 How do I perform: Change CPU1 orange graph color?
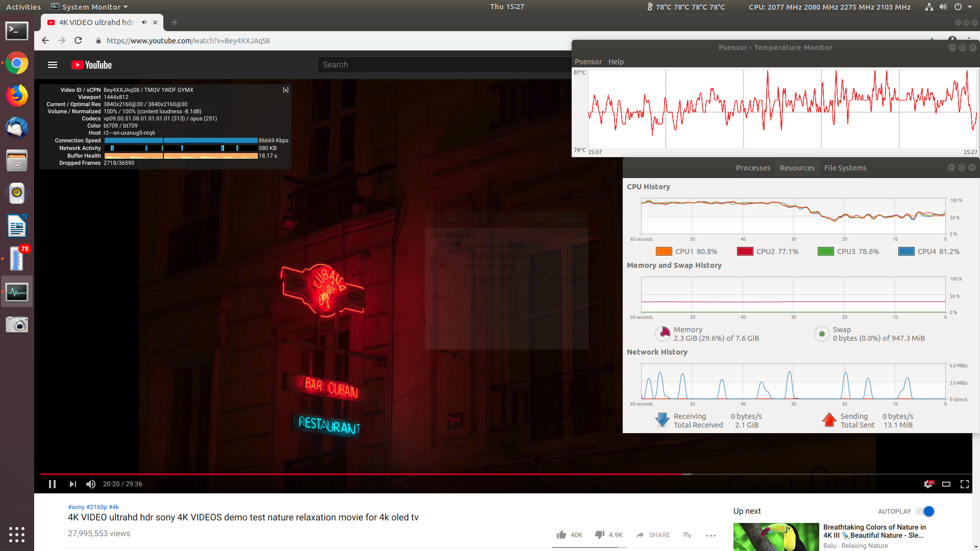tap(664, 252)
